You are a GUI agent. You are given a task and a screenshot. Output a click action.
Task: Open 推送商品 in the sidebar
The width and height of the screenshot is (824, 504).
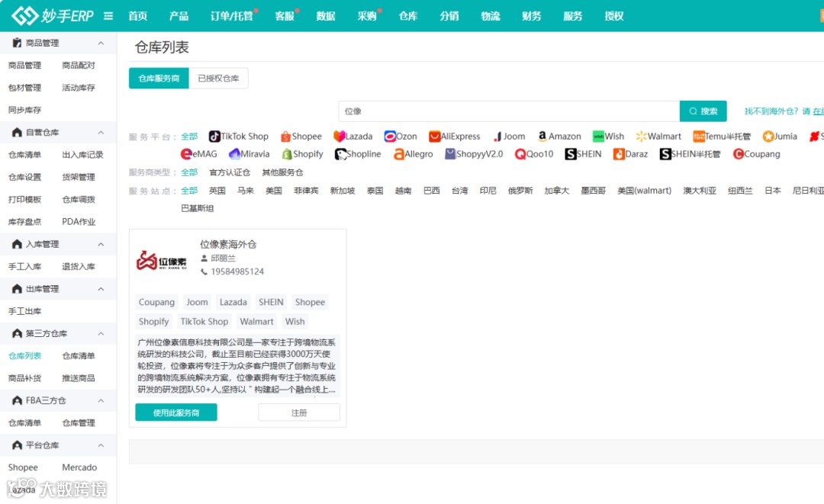[x=79, y=378]
